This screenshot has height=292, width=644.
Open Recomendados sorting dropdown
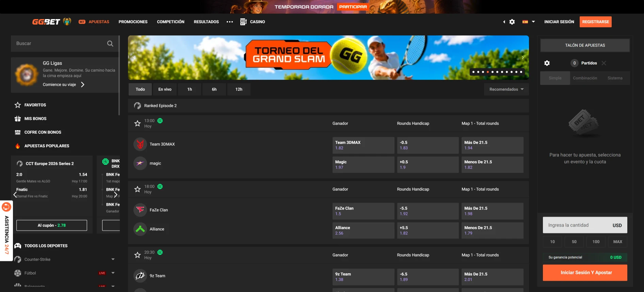506,89
